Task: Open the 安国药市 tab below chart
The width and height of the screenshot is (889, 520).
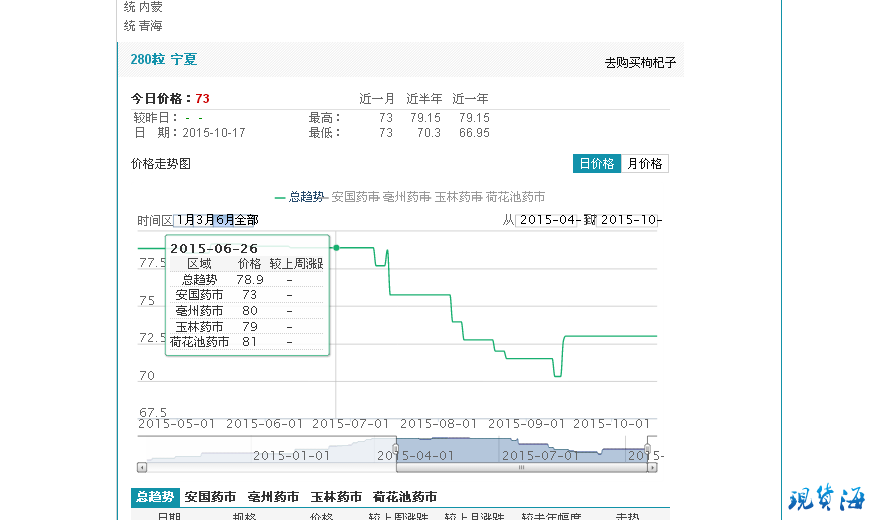Action: tap(210, 497)
